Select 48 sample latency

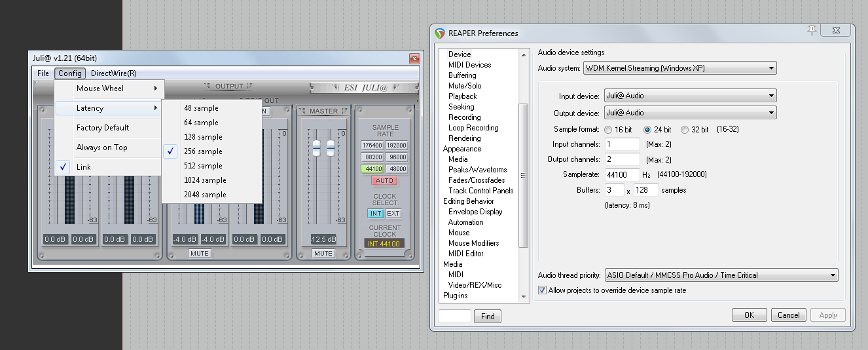tap(212, 108)
